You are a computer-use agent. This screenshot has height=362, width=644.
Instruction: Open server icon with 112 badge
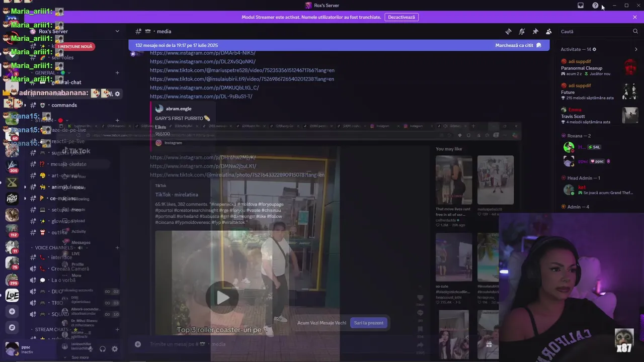[x=12, y=231]
